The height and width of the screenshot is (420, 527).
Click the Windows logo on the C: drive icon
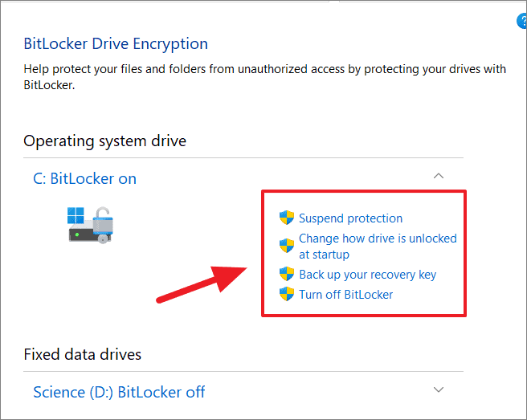point(76,215)
